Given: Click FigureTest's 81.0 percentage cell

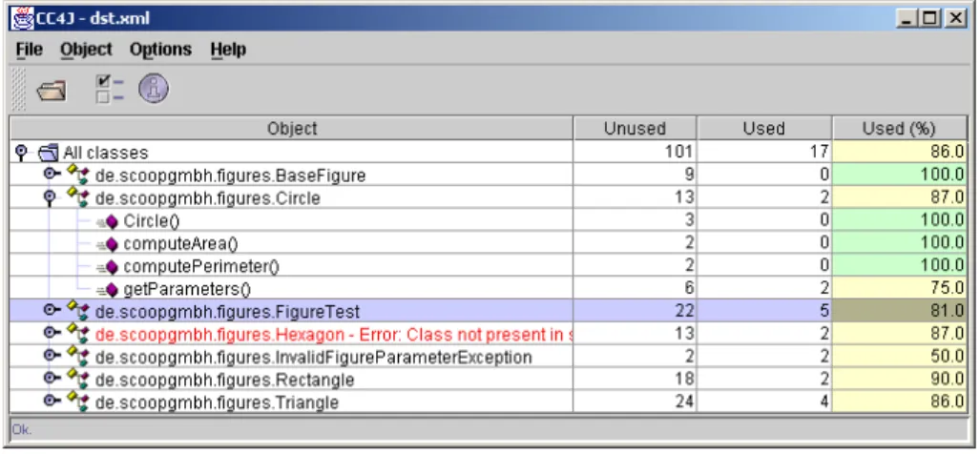Looking at the screenshot, I should pyautogui.click(x=900, y=310).
